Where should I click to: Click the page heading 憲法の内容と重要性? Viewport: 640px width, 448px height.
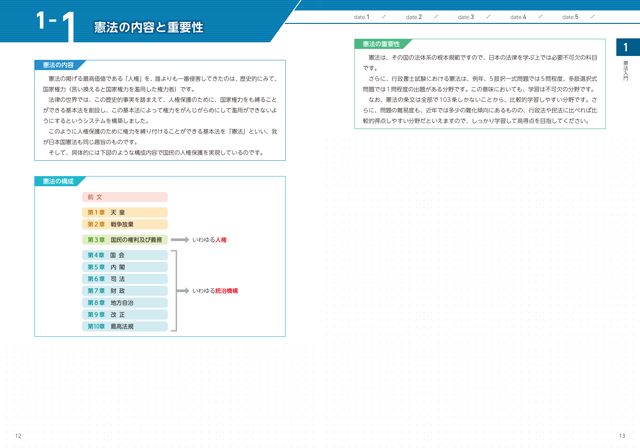tap(149, 27)
